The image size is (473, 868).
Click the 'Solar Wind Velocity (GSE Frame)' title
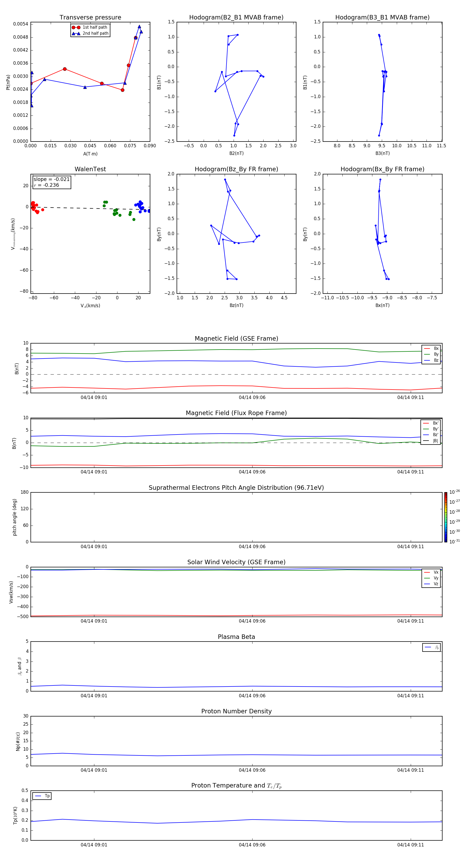(236, 562)
